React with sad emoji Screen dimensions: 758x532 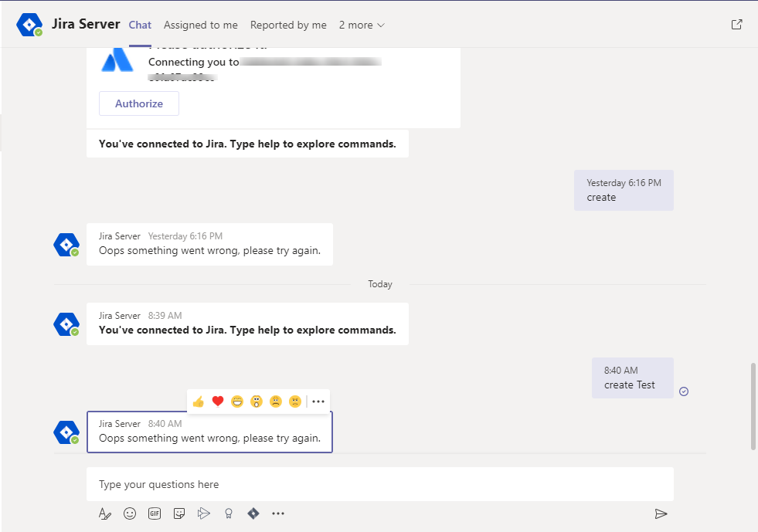pos(276,402)
